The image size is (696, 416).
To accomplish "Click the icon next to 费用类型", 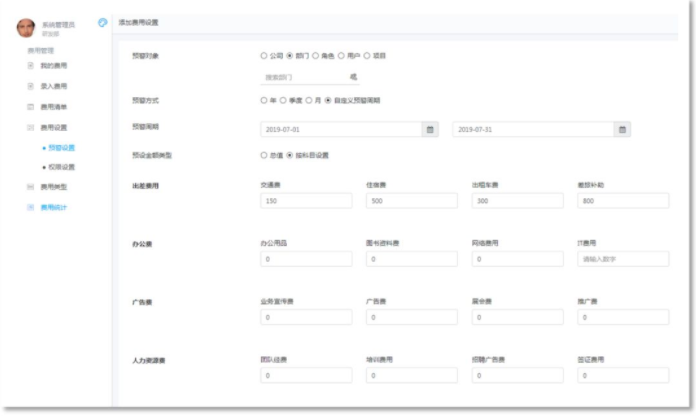I will [31, 187].
